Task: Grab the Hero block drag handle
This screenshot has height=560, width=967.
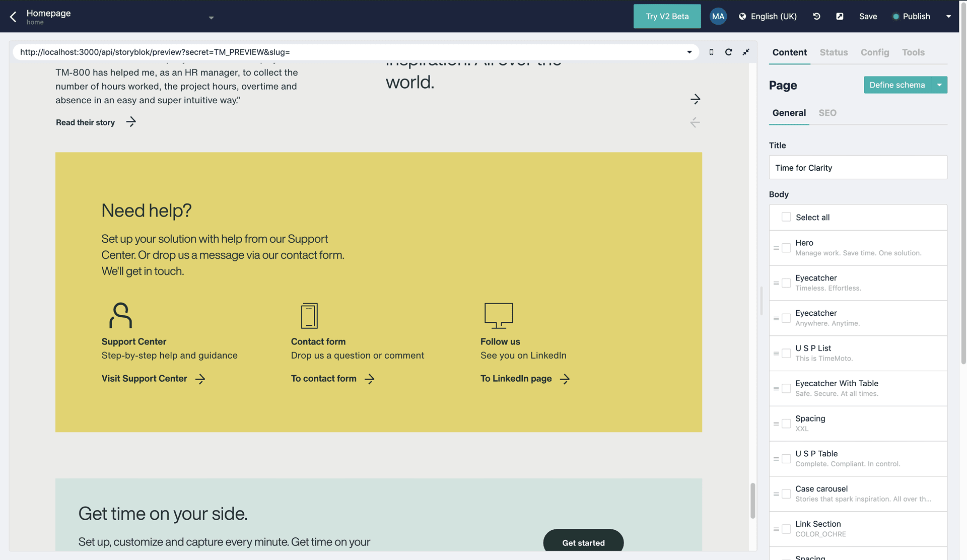Action: point(776,248)
